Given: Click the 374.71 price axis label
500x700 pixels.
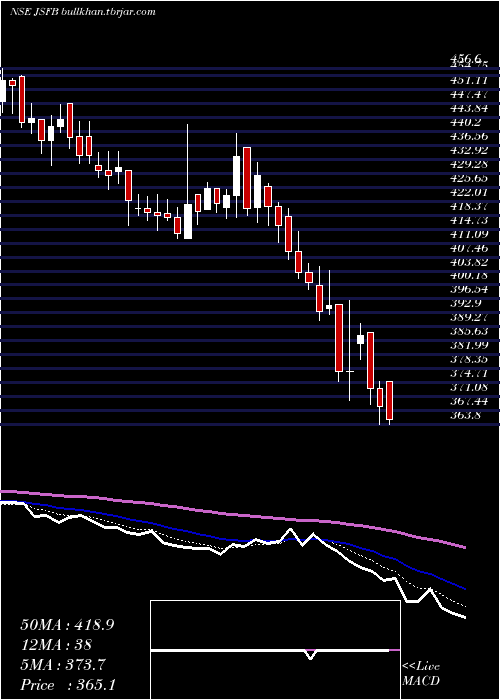Looking at the screenshot, I should [469, 374].
